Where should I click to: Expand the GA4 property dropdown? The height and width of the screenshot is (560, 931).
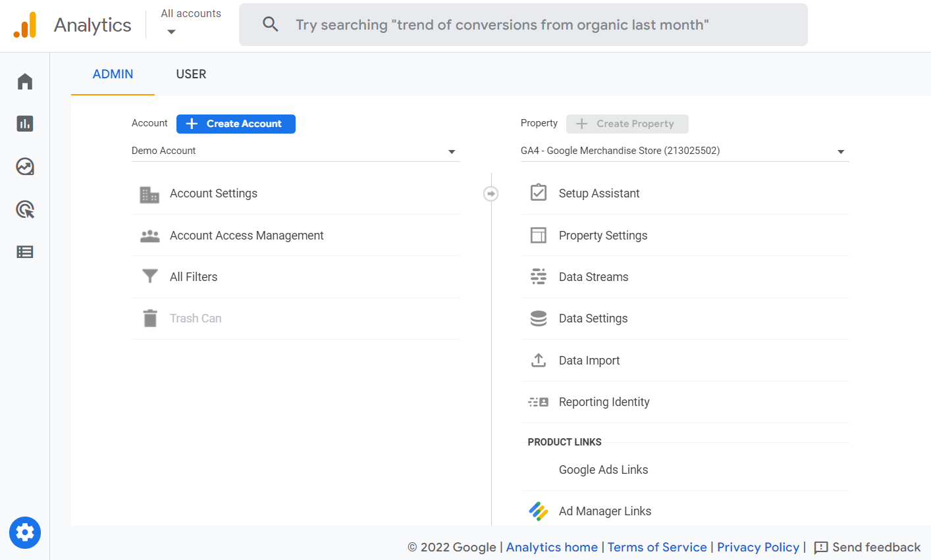coord(685,151)
